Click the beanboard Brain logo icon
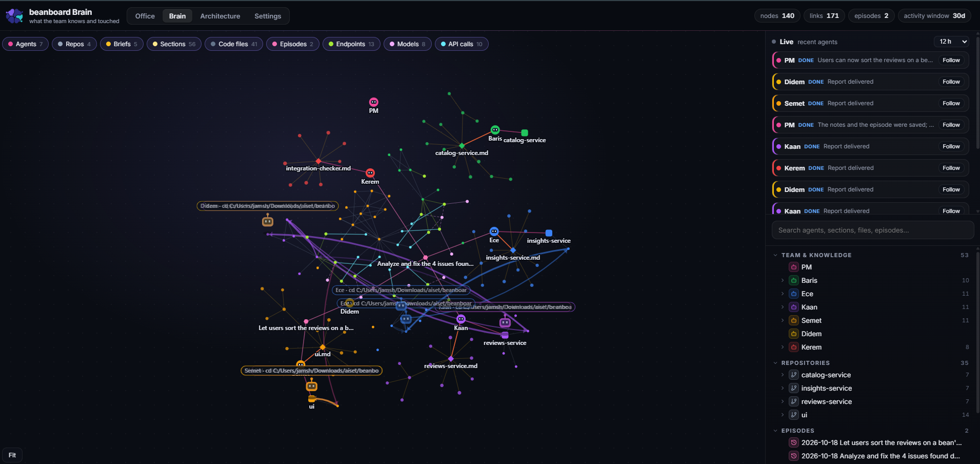The image size is (980, 464). pos(14,16)
